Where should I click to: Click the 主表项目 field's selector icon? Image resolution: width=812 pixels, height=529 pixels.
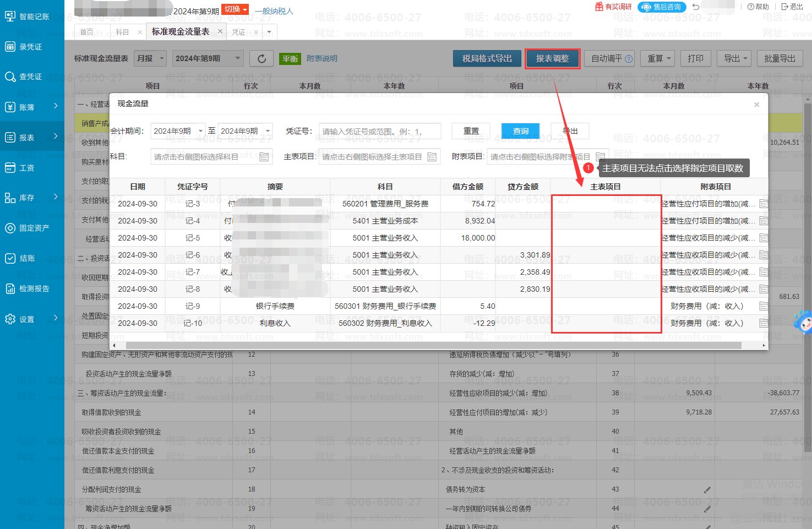click(432, 157)
